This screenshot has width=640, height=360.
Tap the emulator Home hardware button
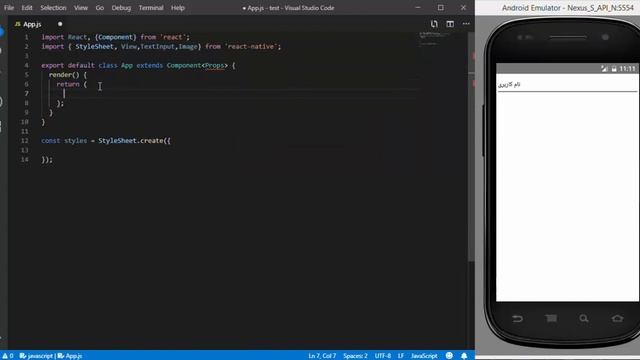tap(617, 318)
